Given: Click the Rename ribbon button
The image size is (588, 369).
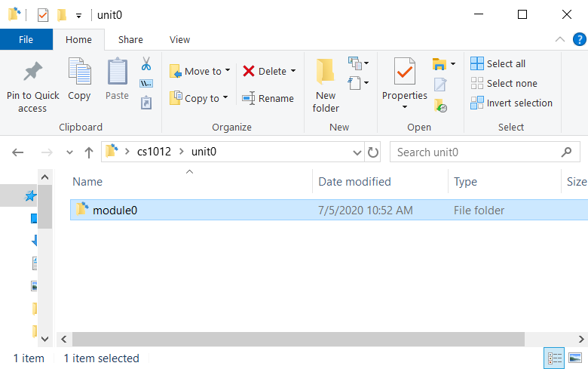Looking at the screenshot, I should (268, 98).
